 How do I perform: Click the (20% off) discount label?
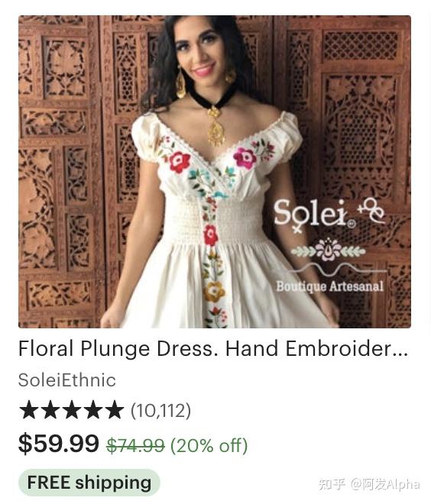[x=209, y=446]
